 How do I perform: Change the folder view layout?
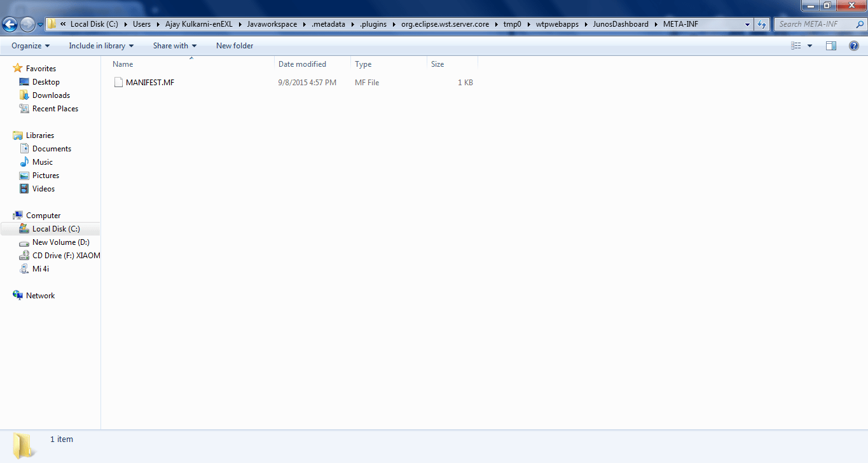[796, 45]
